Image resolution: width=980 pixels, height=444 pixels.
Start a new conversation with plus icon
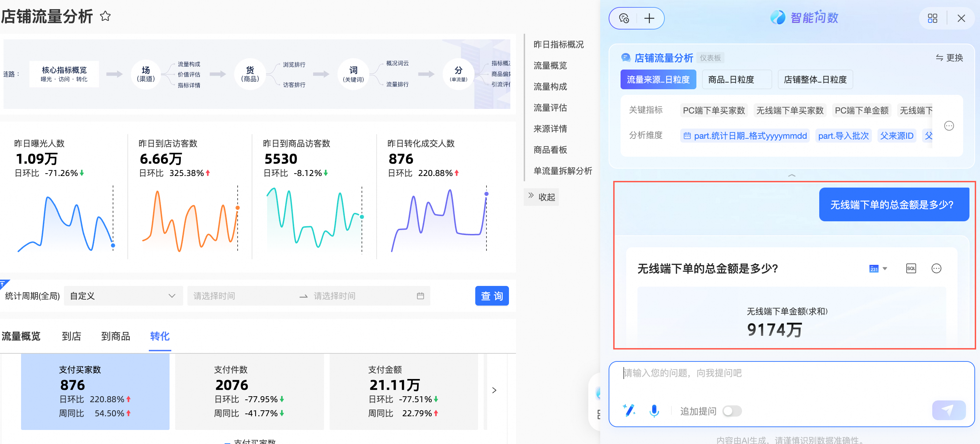click(x=649, y=18)
